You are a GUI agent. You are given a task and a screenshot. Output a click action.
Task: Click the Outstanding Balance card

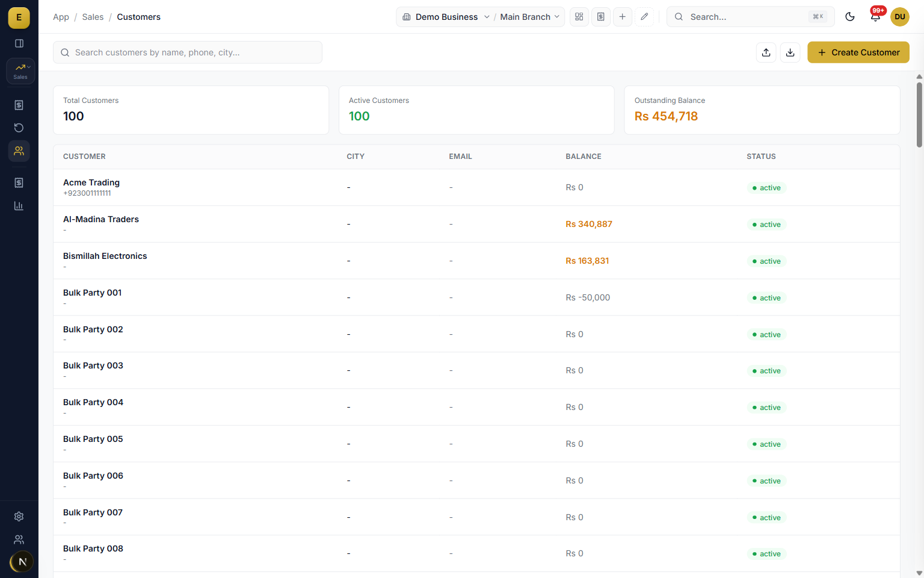[762, 110]
